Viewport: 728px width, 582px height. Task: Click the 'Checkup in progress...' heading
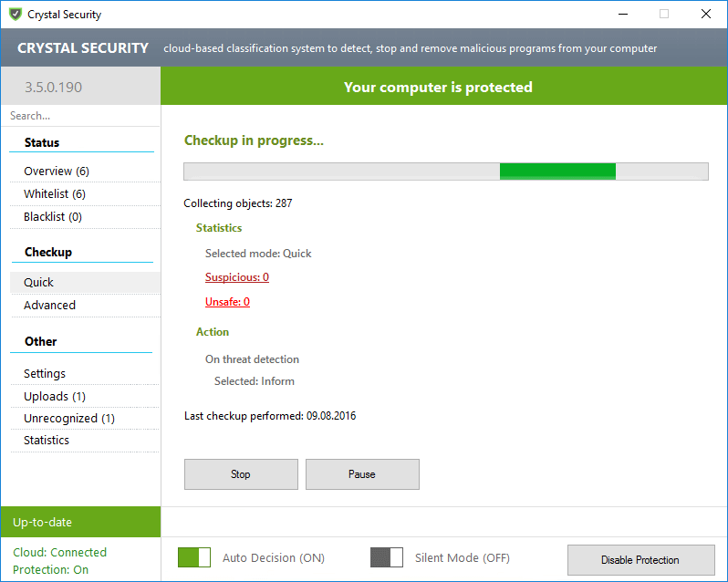pos(254,140)
